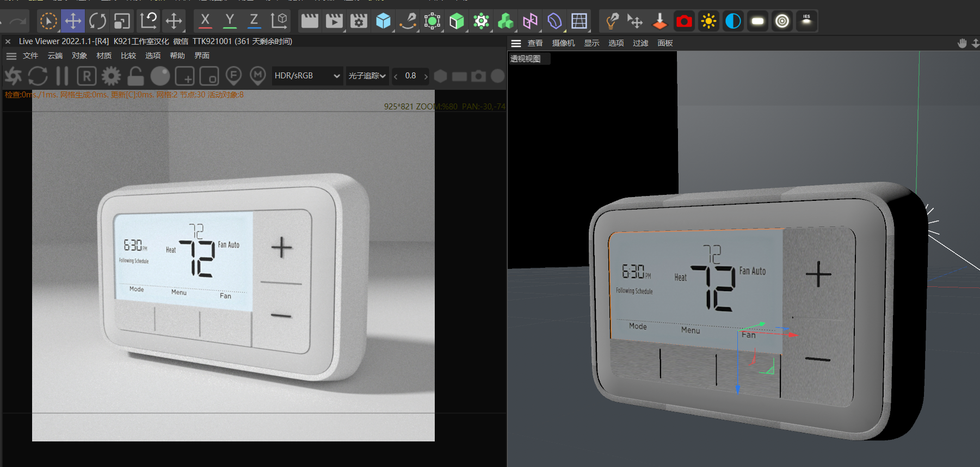Open the viewport hamburger menu
980x467 pixels.
[516, 43]
